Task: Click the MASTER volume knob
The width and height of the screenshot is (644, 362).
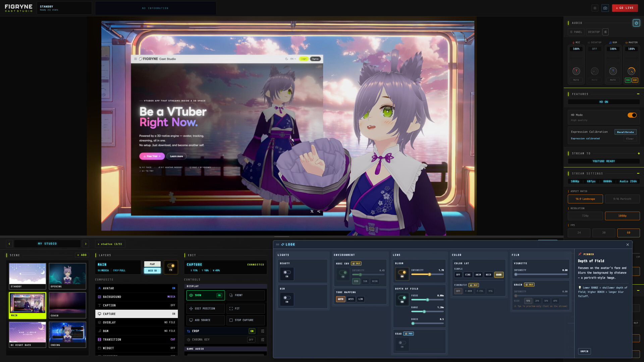Action: pyautogui.click(x=631, y=71)
